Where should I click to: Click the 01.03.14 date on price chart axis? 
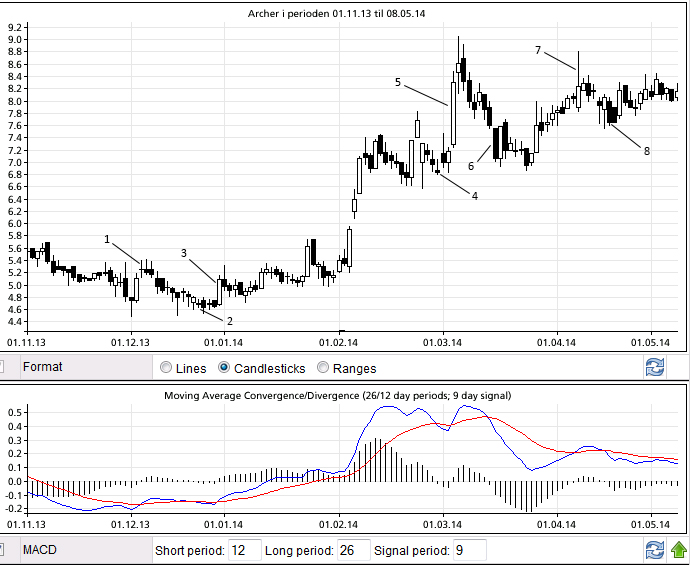click(x=443, y=342)
